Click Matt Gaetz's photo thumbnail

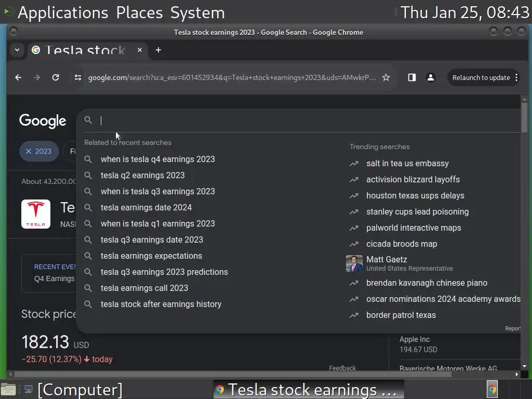tap(354, 263)
